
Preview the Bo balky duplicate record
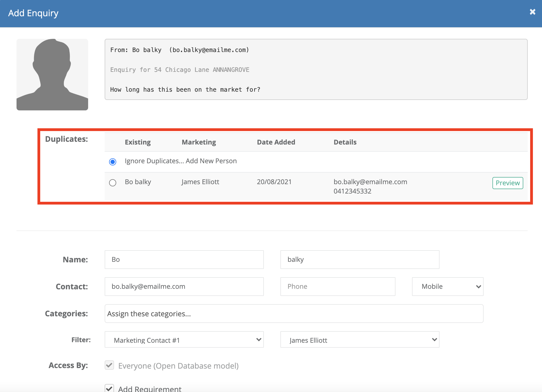click(x=508, y=183)
